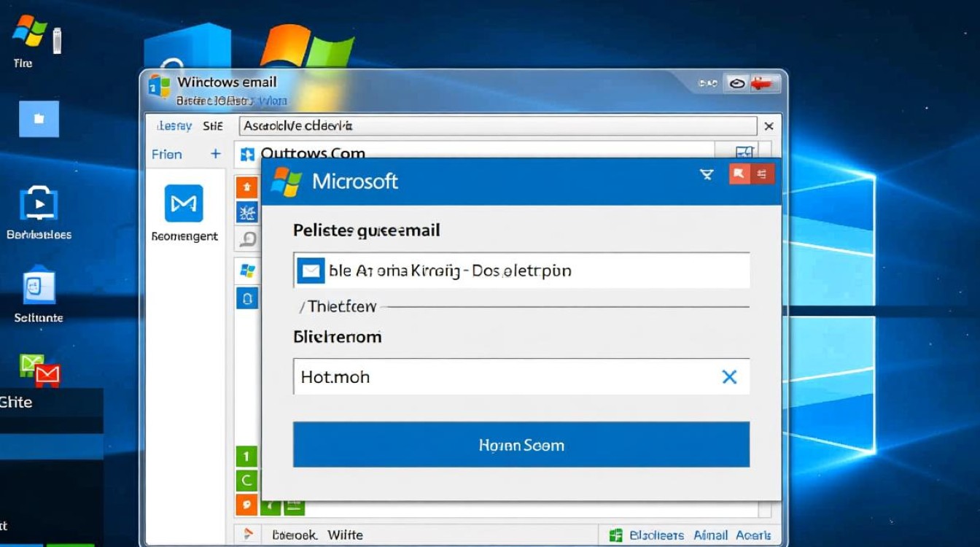
Task: Select the "Wiifte" tab at bottom
Action: (345, 535)
